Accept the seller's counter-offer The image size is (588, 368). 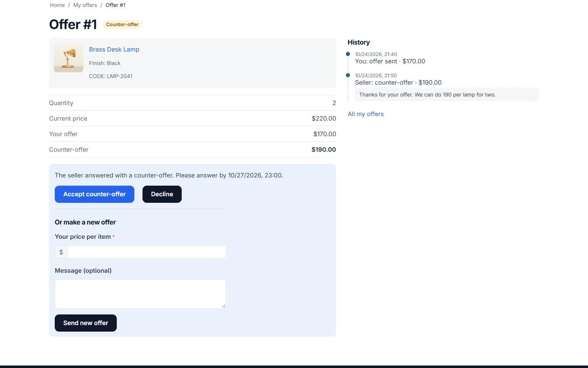[x=94, y=194]
